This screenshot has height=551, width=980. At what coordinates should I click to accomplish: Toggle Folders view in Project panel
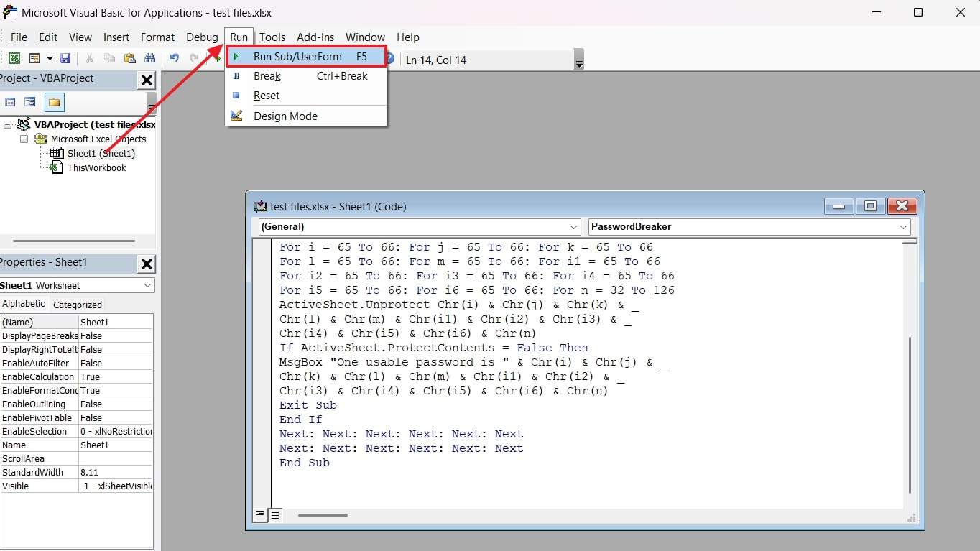(54, 102)
